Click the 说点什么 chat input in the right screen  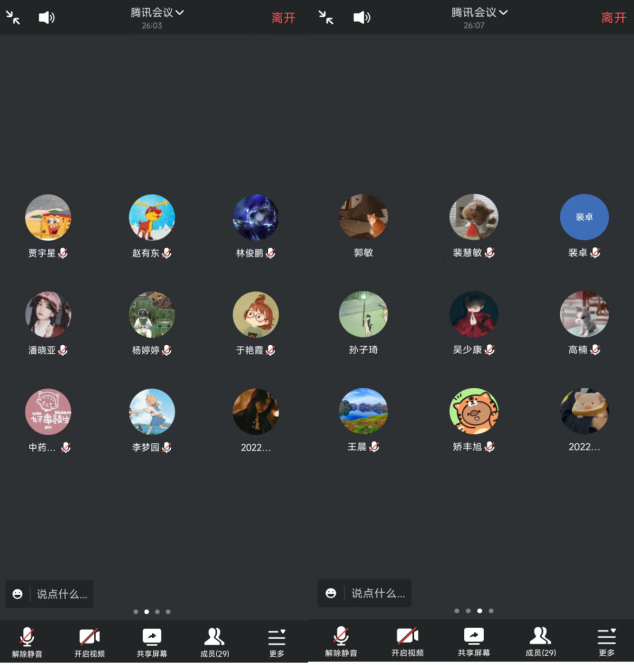pos(375,593)
